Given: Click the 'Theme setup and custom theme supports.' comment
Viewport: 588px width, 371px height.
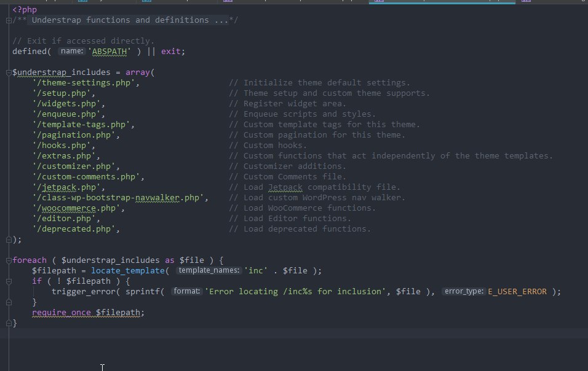Looking at the screenshot, I should [336, 93].
